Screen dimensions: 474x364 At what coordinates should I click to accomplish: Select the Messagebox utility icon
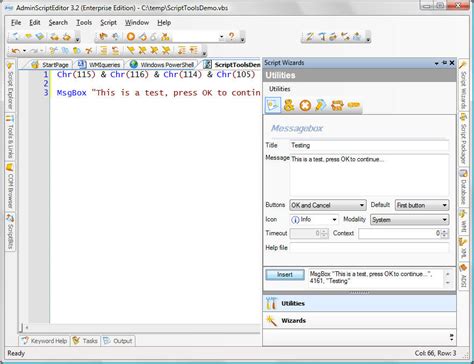(x=273, y=105)
